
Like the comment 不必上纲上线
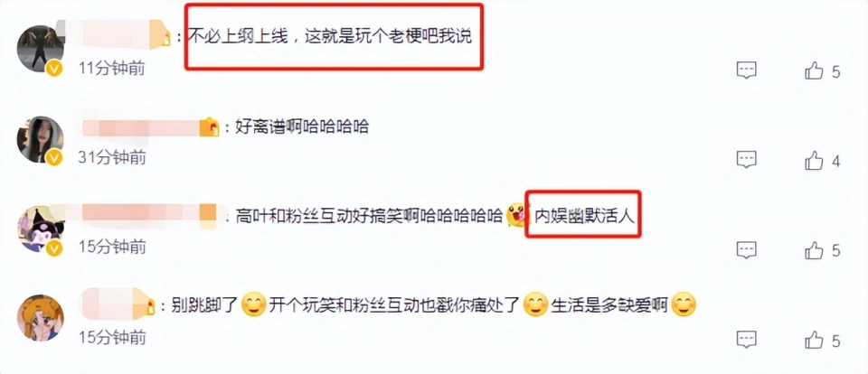click(x=814, y=70)
